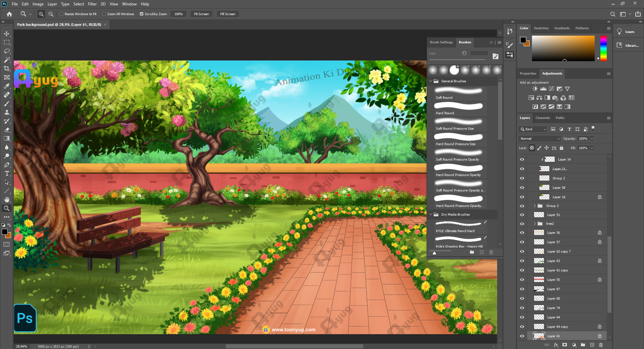Add layer mask icon

[565, 345]
